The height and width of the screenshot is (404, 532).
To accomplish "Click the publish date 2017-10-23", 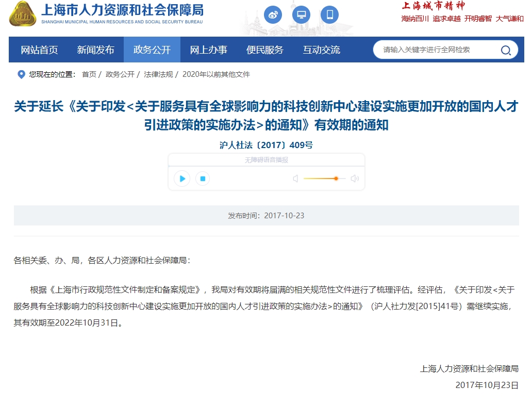I will [x=285, y=216].
